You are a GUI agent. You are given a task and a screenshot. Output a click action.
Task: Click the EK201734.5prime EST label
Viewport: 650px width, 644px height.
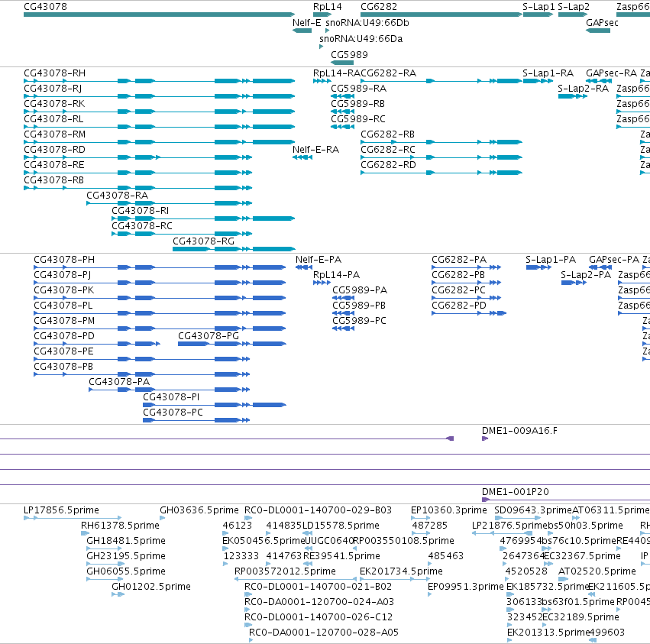[401, 571]
